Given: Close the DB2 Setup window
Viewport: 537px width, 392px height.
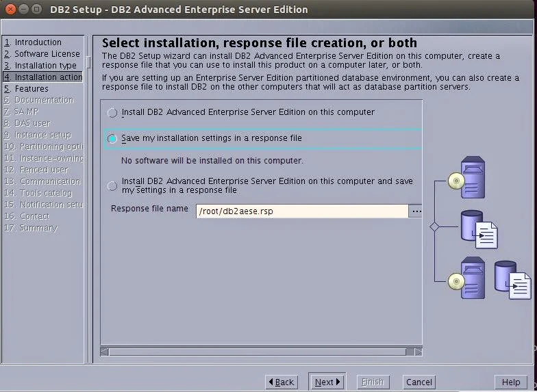Looking at the screenshot, I should tap(11, 10).
